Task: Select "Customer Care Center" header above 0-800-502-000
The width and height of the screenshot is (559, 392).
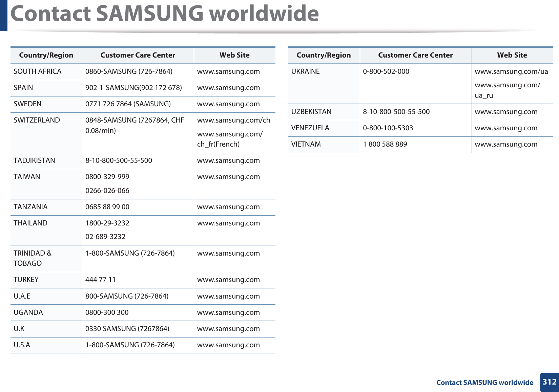Action: tap(415, 55)
